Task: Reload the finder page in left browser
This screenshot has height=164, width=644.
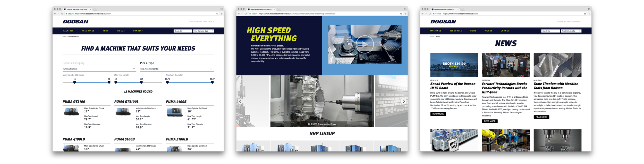Action: [62, 14]
